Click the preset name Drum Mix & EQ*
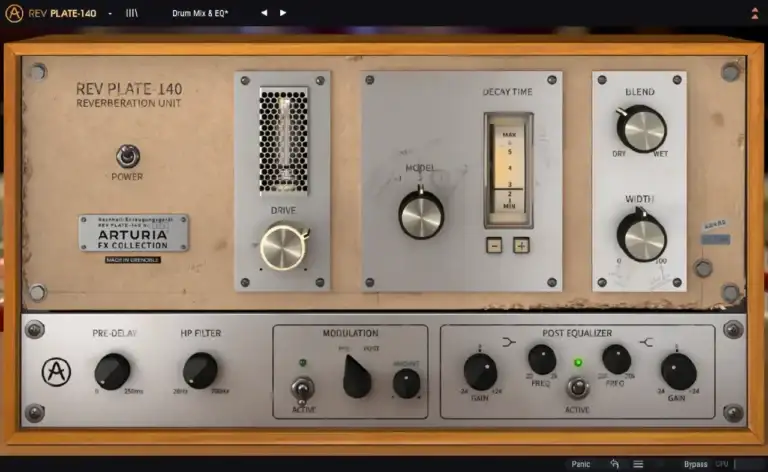This screenshot has height=472, width=768. (200, 13)
